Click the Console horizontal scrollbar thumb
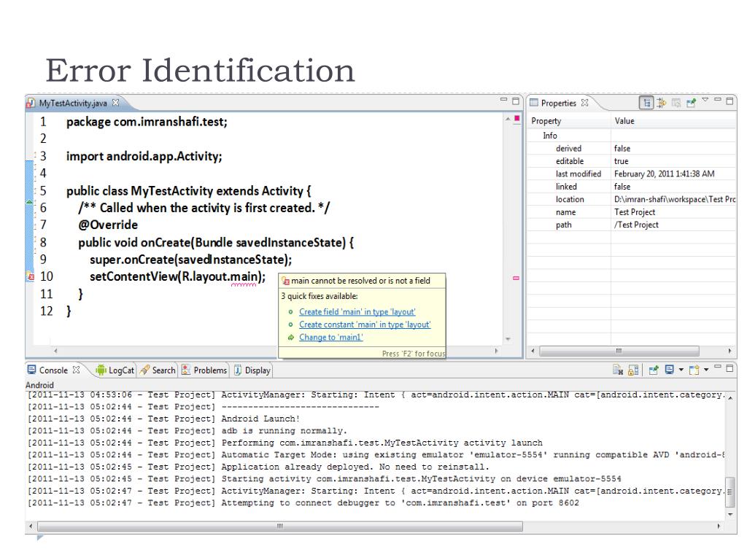Screen dimensions: 747x560 (x=280, y=526)
